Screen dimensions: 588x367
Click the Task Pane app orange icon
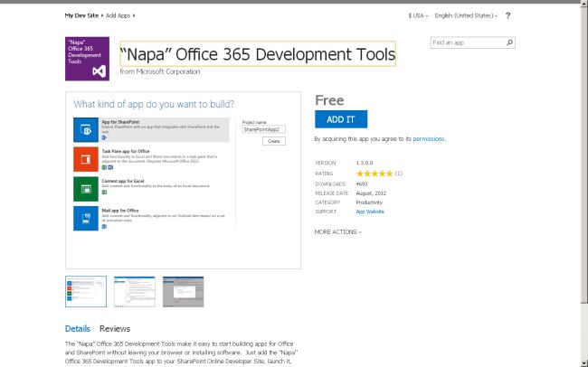pyautogui.click(x=86, y=159)
